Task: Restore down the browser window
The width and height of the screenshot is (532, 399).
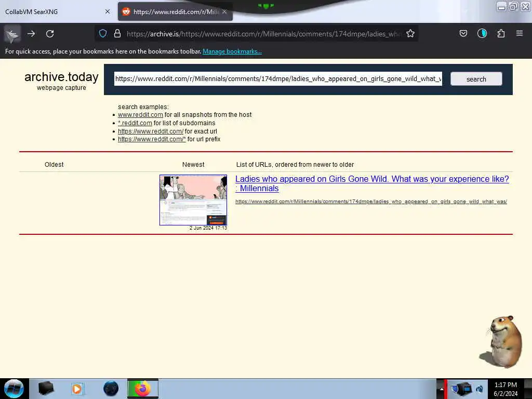Action: 513,6
